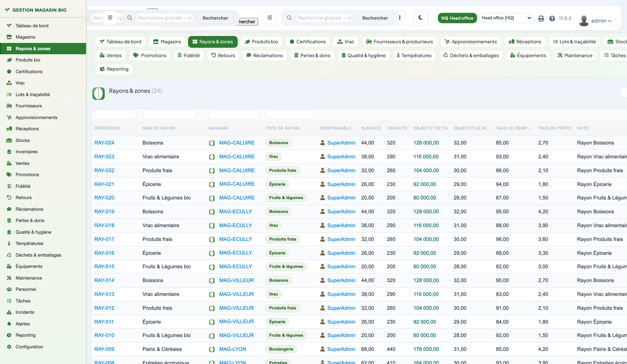Open the Pertes & dons top pill
Image resolution: width=627 pixels, height=364 pixels.
[312, 55]
